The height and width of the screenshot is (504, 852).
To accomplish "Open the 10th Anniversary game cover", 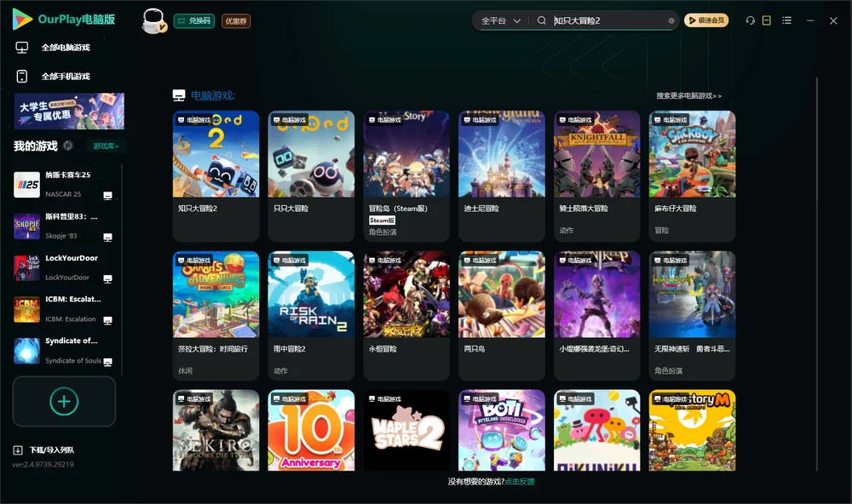I will click(x=311, y=430).
